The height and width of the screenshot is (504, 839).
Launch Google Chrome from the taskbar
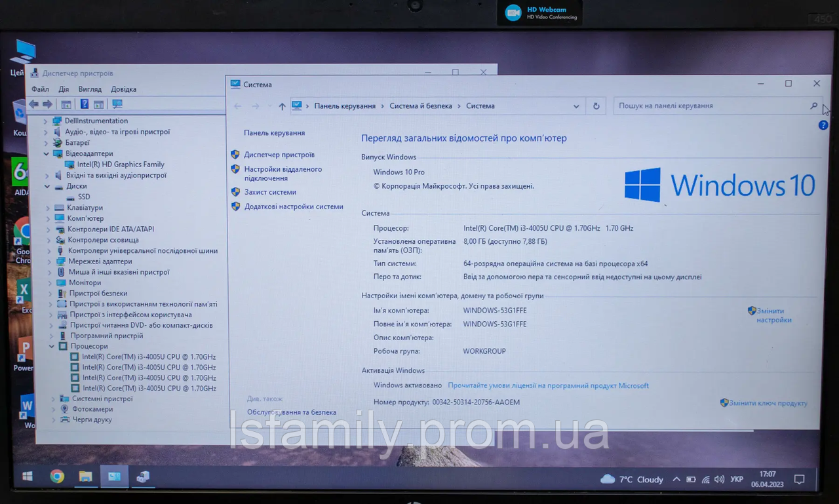pos(57,476)
